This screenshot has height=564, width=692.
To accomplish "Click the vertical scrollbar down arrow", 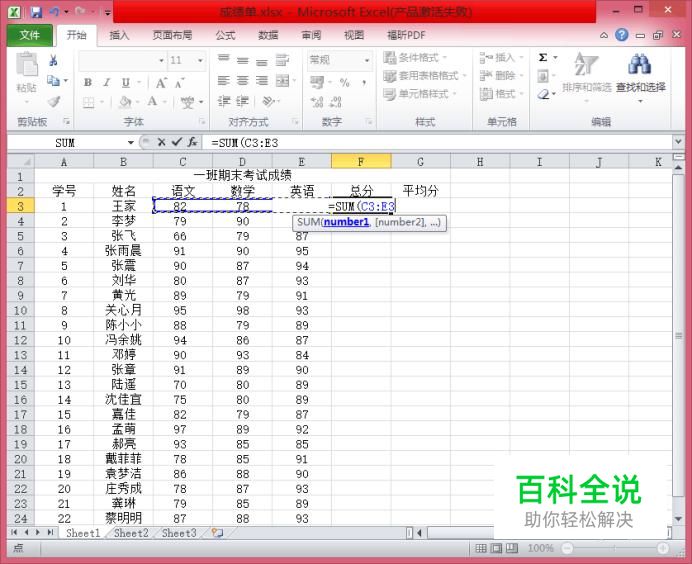I will tap(678, 519).
